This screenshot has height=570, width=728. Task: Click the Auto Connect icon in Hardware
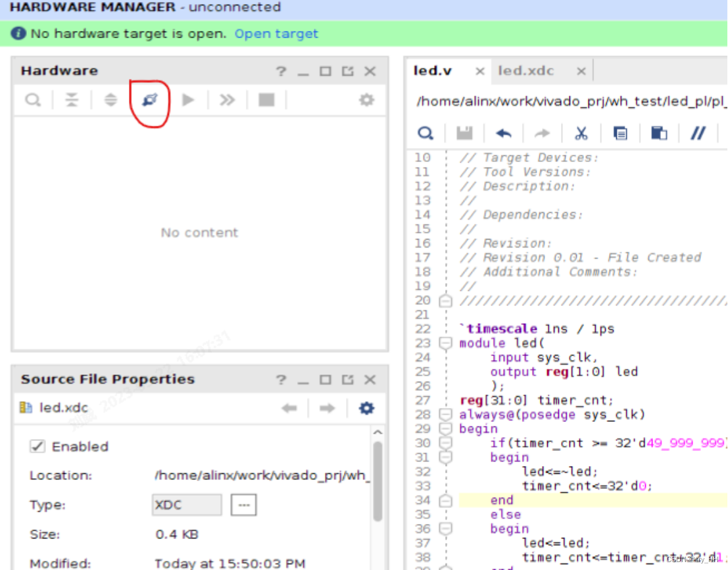tap(149, 99)
